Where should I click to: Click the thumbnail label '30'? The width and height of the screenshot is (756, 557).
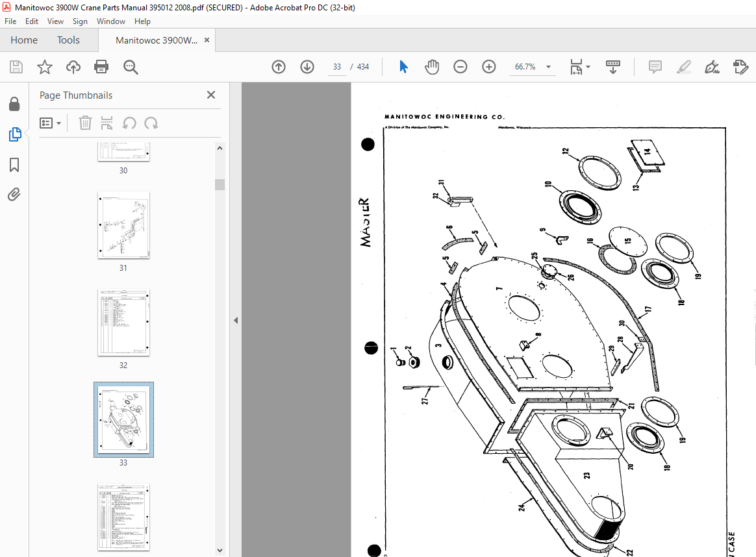pos(123,171)
